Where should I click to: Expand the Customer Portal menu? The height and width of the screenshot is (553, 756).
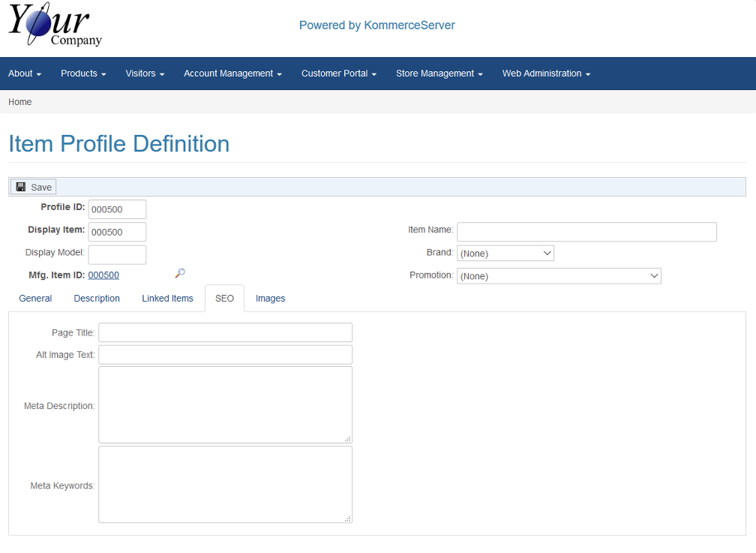point(338,74)
